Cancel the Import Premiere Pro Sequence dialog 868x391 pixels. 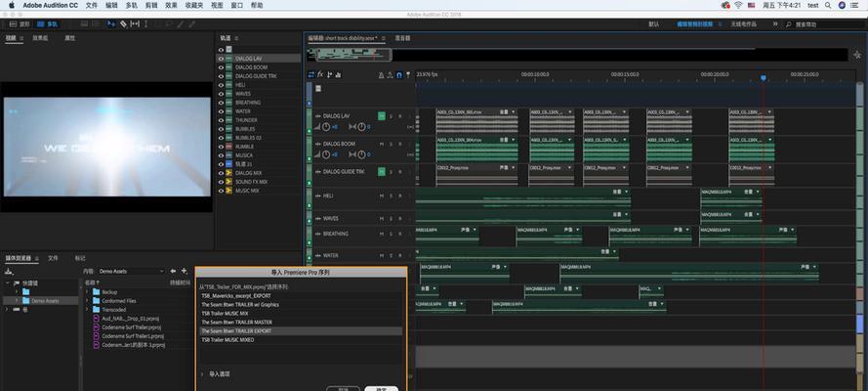(x=344, y=389)
